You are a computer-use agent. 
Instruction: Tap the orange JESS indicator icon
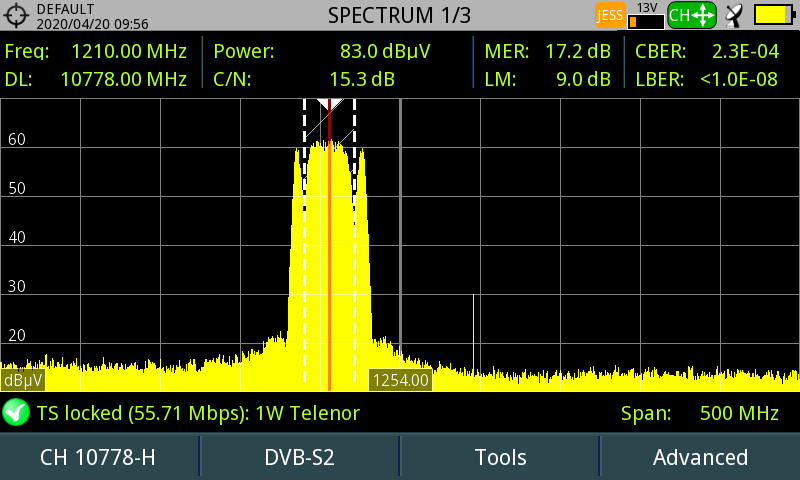610,15
